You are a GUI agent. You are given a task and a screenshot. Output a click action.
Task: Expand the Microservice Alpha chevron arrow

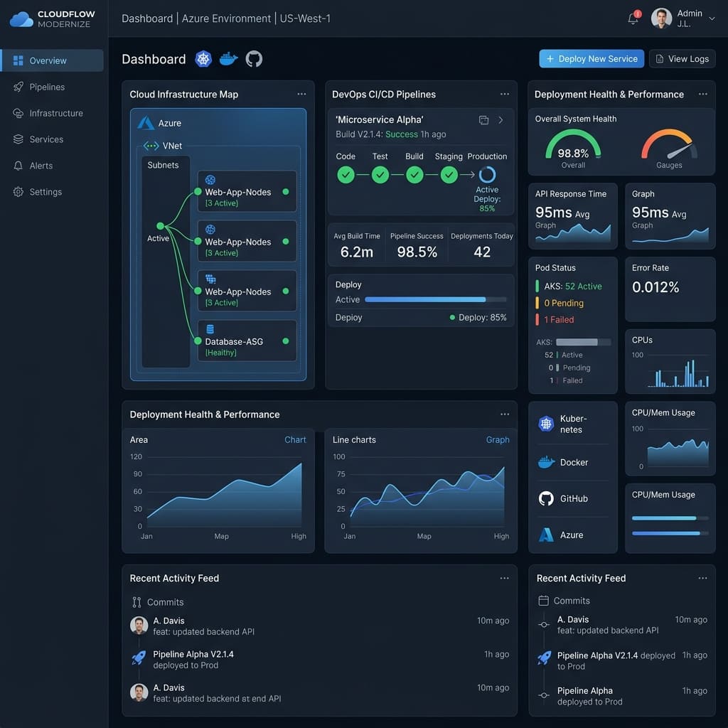point(500,120)
